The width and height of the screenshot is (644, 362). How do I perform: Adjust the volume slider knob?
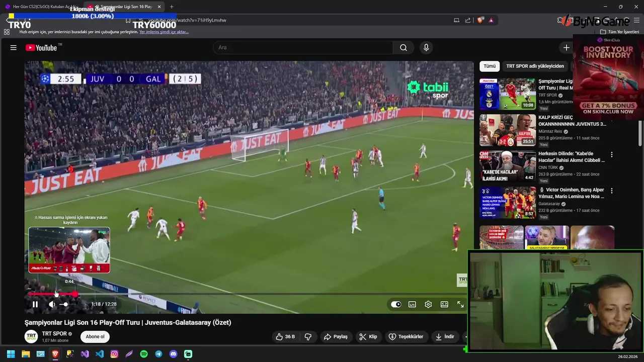[x=65, y=304]
